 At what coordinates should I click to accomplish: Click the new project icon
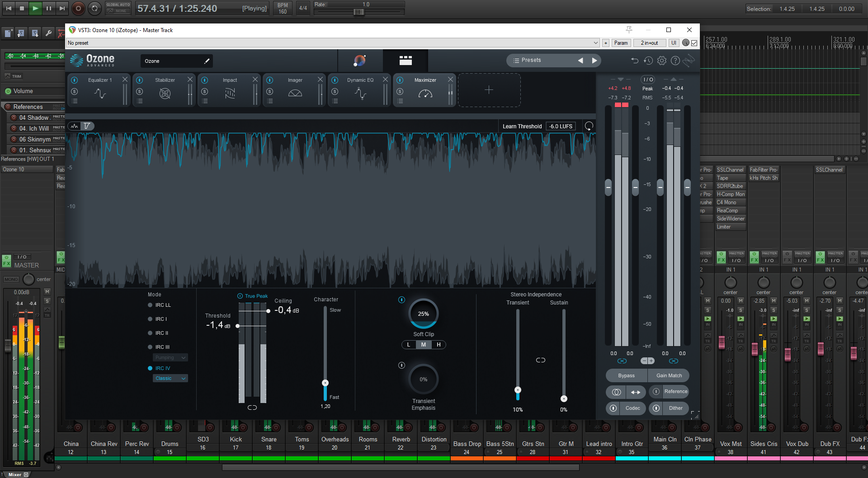[x=8, y=33]
